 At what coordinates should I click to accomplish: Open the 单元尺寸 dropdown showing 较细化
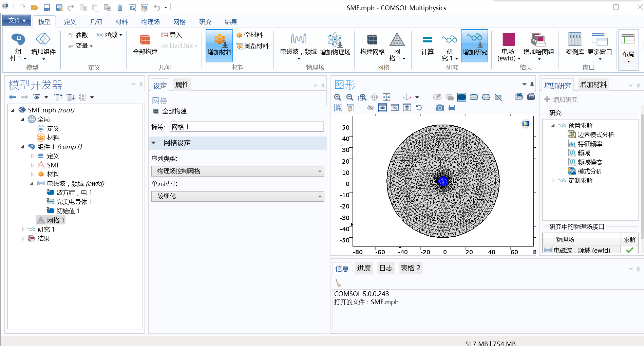pyautogui.click(x=238, y=196)
